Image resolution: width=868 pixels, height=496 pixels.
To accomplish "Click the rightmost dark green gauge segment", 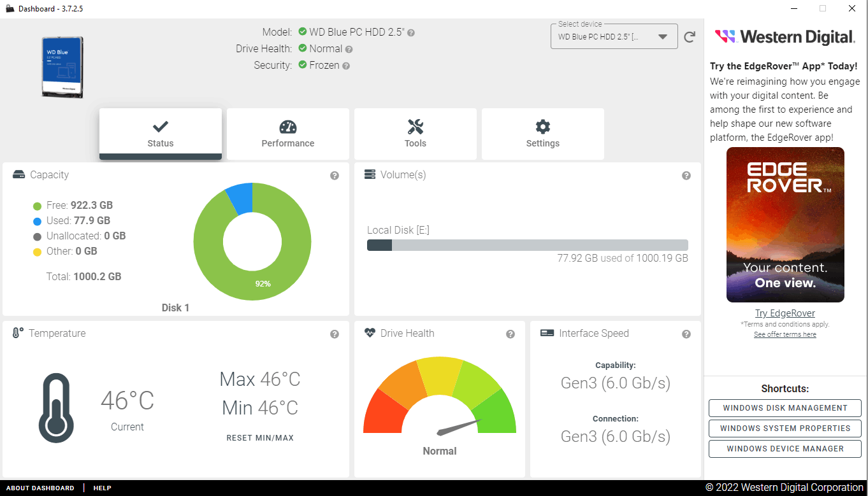I will (498, 414).
